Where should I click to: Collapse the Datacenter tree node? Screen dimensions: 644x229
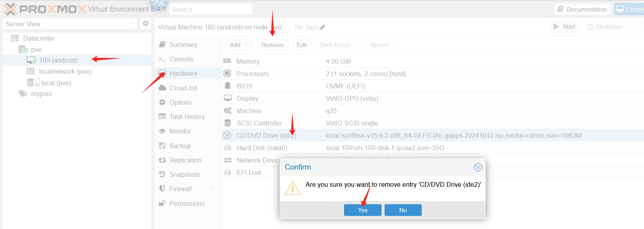click(x=7, y=39)
